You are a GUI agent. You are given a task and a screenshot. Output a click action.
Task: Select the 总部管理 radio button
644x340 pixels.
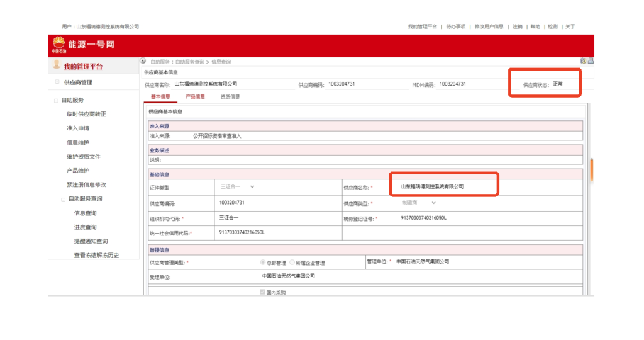point(263,262)
